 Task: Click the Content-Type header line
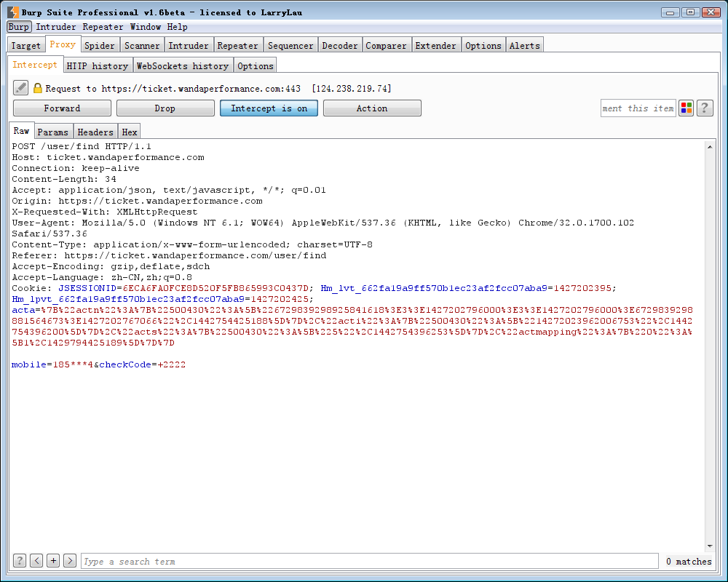[192, 244]
